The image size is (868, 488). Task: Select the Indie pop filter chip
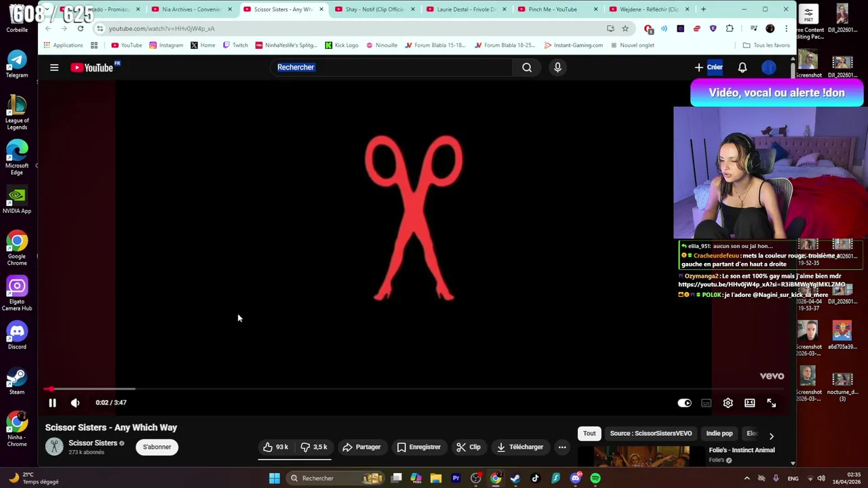click(x=719, y=433)
